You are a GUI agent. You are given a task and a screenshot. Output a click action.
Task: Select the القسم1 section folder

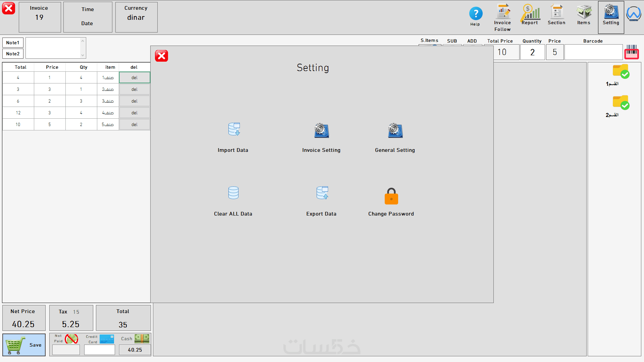click(x=621, y=71)
